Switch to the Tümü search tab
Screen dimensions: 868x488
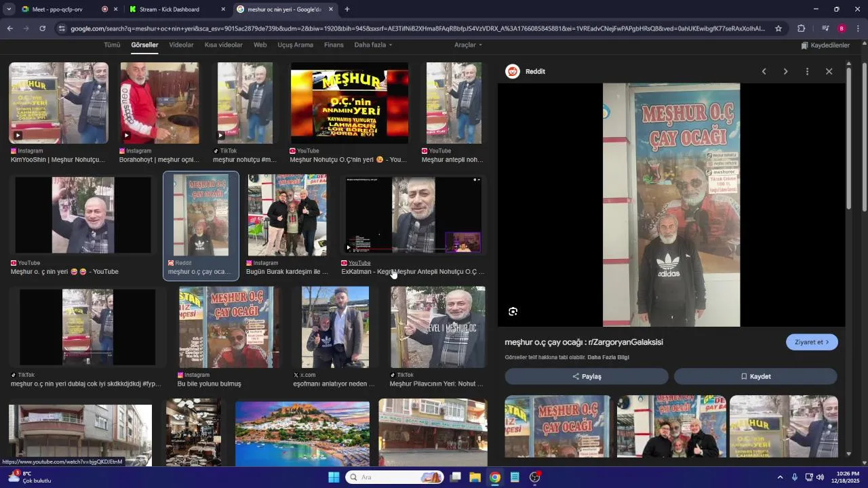(112, 45)
